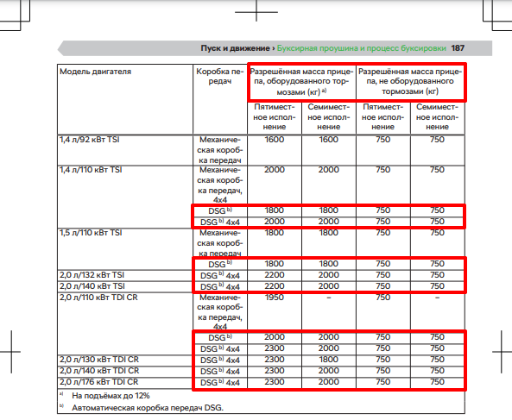Click footnote 'Автоматическая коробка передач DSG.'
This screenshot has width=512, height=420.
[148, 408]
